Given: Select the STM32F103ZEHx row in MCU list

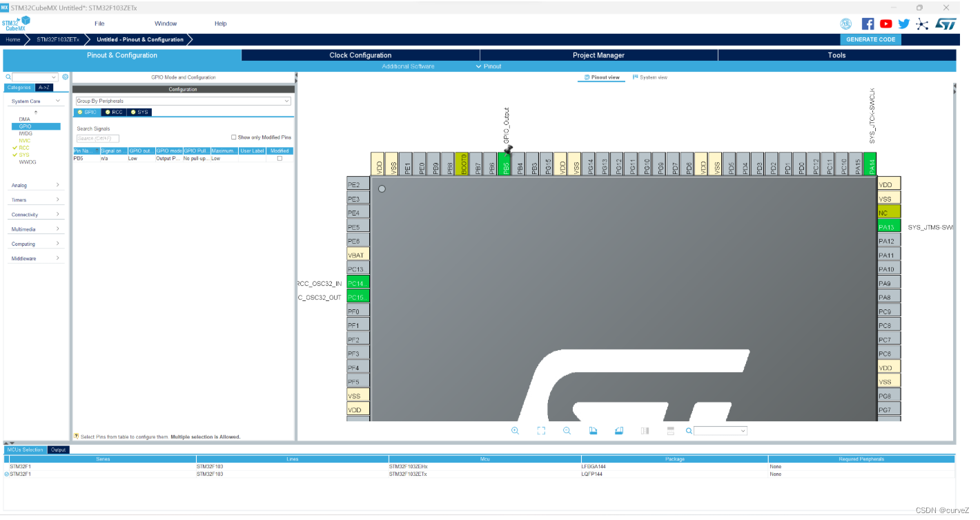Looking at the screenshot, I should click(479, 466).
